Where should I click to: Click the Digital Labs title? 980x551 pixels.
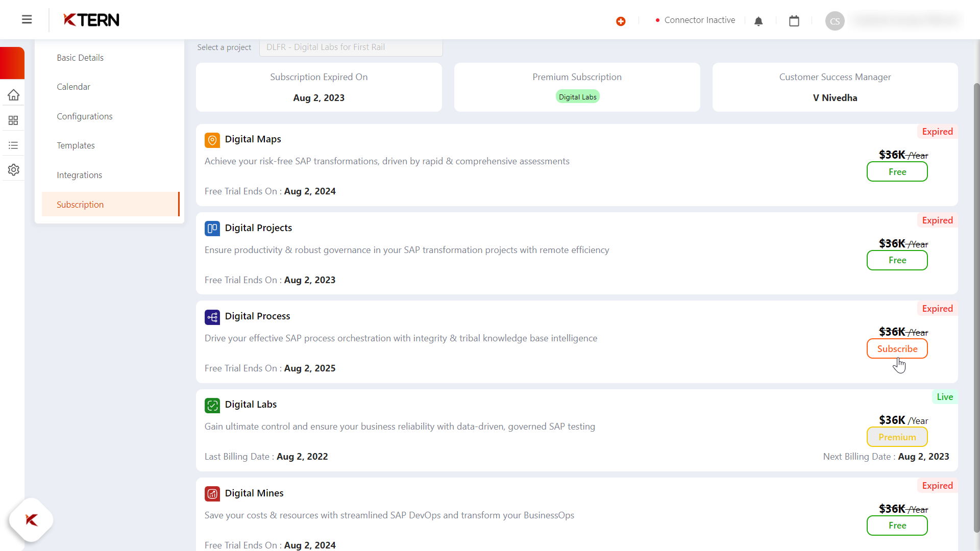coord(251,404)
